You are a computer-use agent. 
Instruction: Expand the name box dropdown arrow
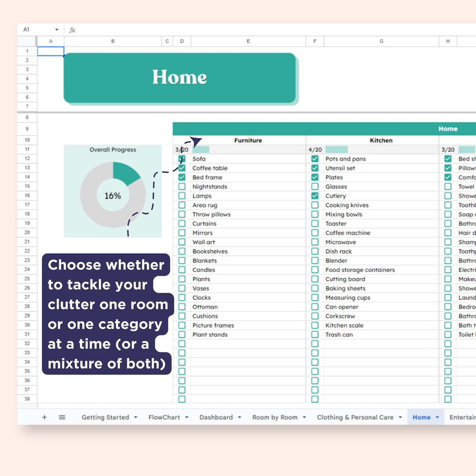pos(57,30)
